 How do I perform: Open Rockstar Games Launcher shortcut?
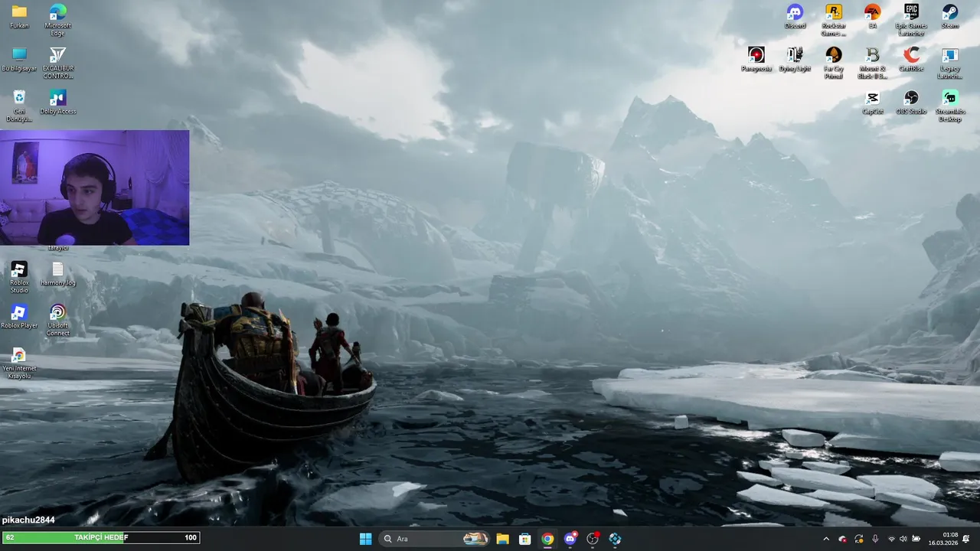point(834,20)
